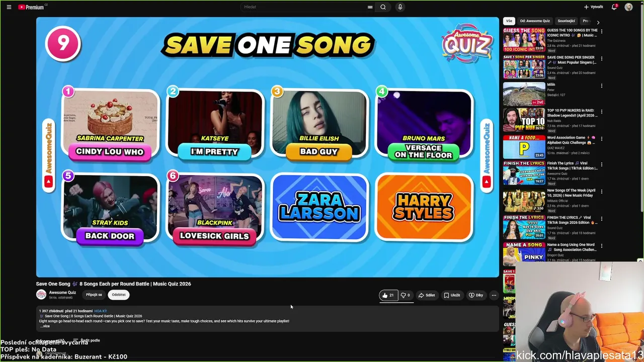
Task: Click the video player area
Action: pos(268,147)
